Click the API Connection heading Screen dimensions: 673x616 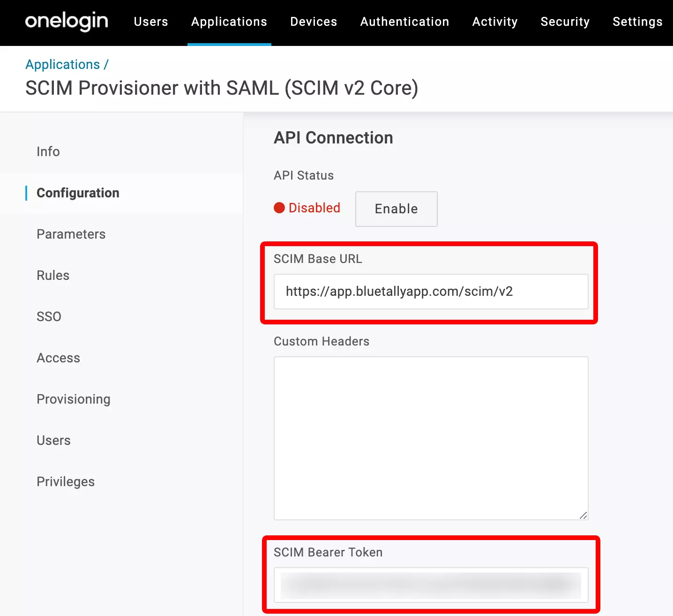pyautogui.click(x=333, y=138)
